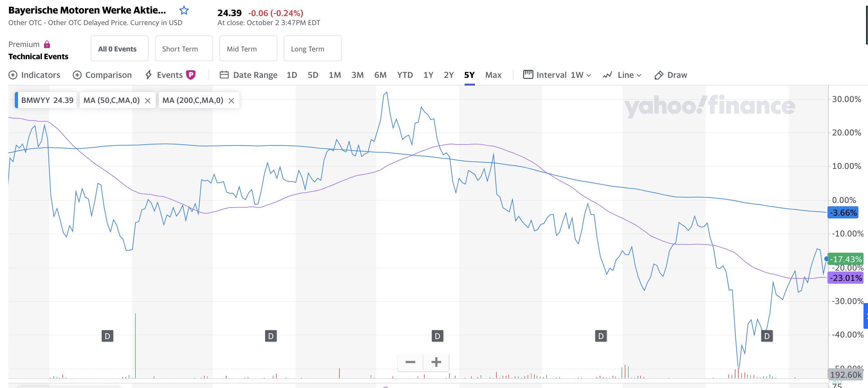Click the At close October 2 timestamp

tap(269, 23)
